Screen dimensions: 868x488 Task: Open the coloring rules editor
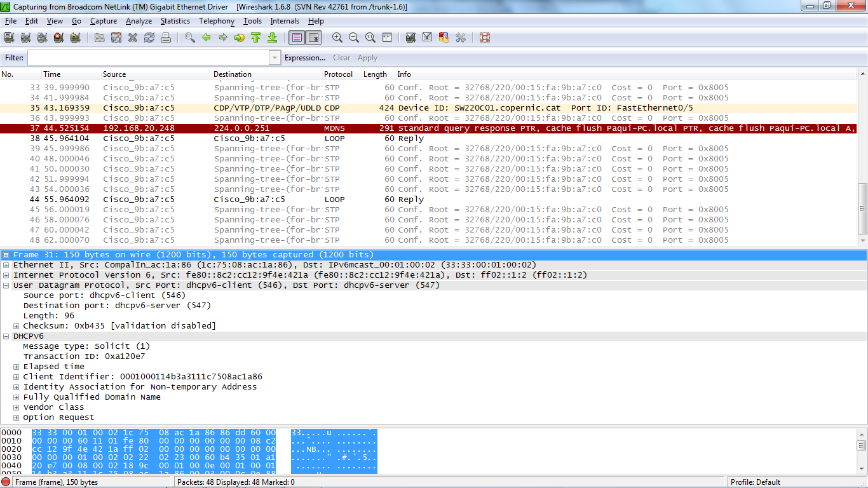point(444,37)
